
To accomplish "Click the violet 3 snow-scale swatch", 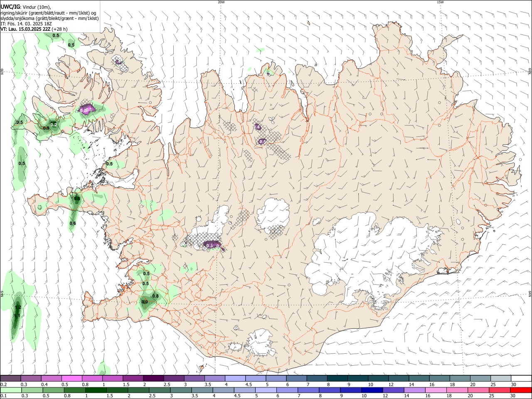I will (x=194, y=379).
